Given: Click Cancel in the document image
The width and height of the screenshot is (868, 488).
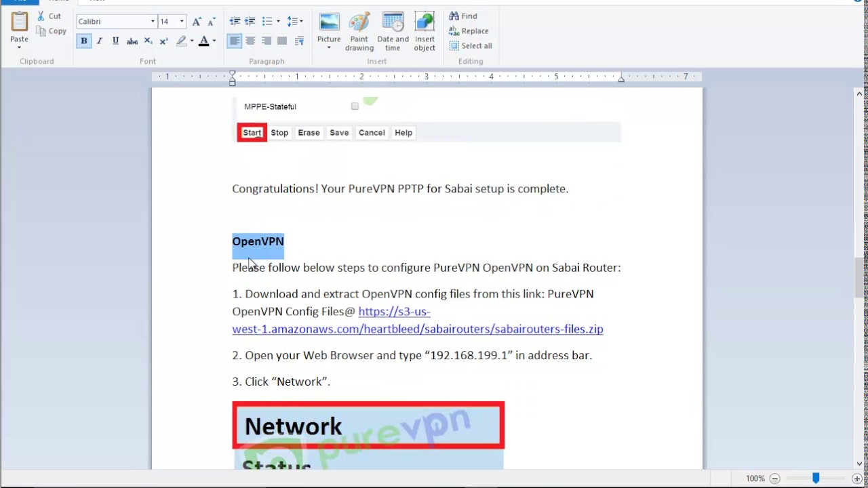Looking at the screenshot, I should point(372,133).
